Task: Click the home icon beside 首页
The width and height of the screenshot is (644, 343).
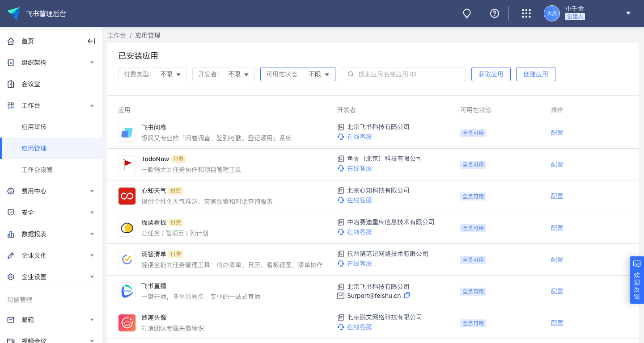Action: (11, 41)
